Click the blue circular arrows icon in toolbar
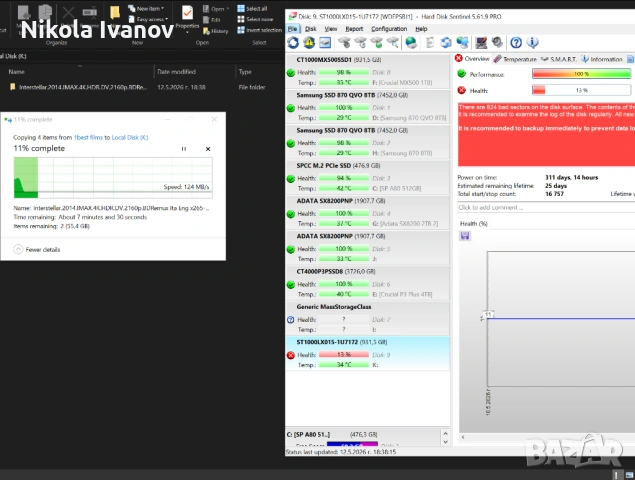 tap(446, 43)
